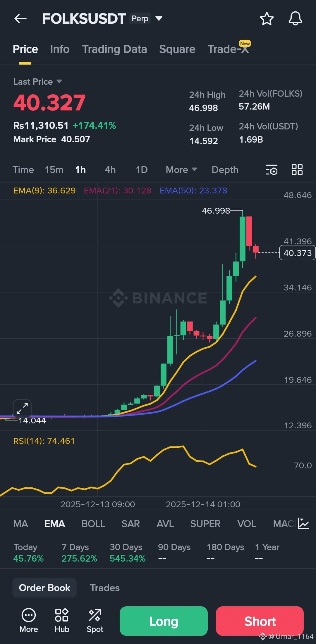
Task: Open the Order Book tab
Action: coord(44,588)
